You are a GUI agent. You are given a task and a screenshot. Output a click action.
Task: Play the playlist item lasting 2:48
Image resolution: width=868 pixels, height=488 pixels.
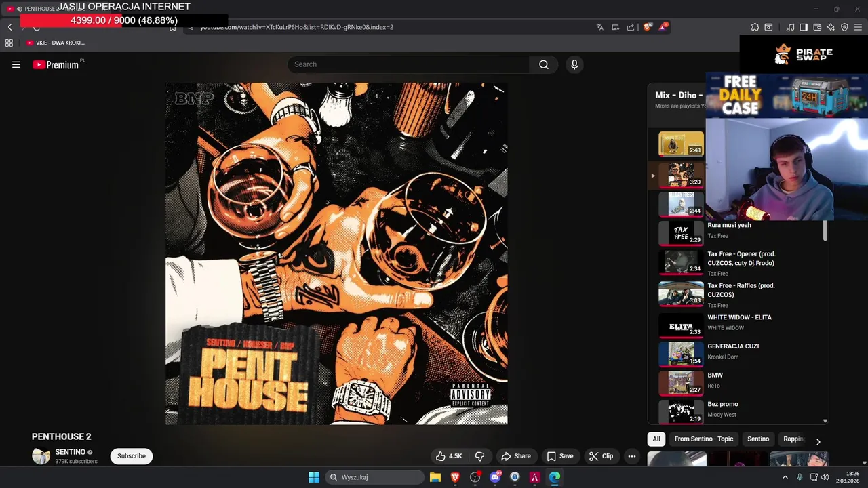681,144
